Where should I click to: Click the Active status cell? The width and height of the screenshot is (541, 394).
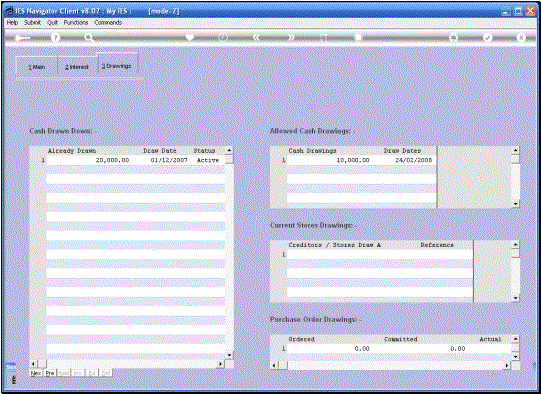208,160
